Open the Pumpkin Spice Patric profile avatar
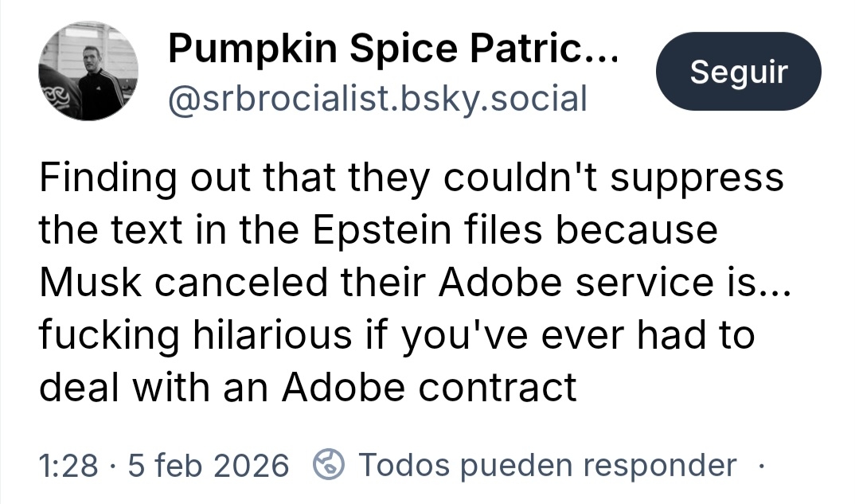 coord(88,72)
